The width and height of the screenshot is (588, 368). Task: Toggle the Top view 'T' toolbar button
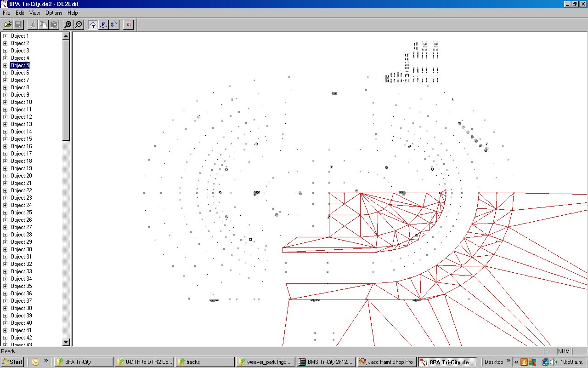[93, 24]
